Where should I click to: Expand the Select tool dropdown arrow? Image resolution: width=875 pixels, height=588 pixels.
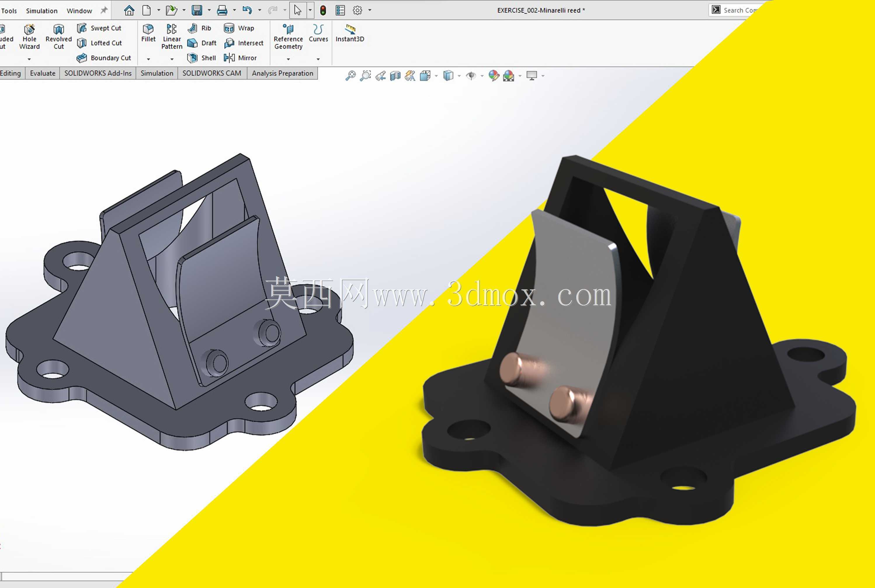click(310, 11)
